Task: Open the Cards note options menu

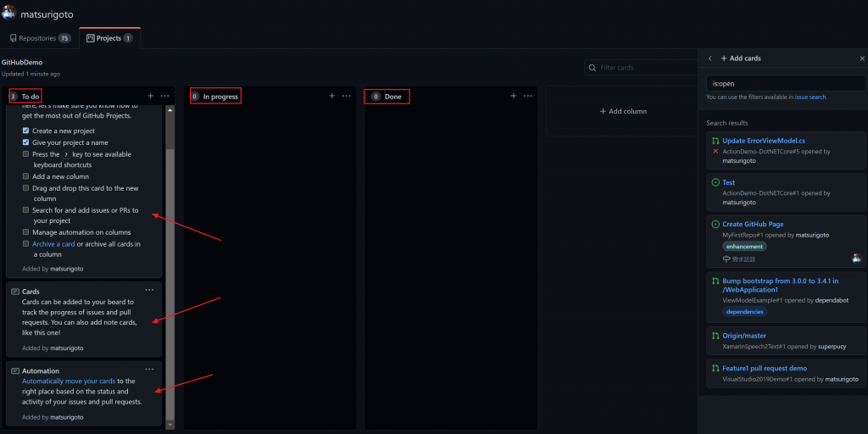Action: click(149, 290)
